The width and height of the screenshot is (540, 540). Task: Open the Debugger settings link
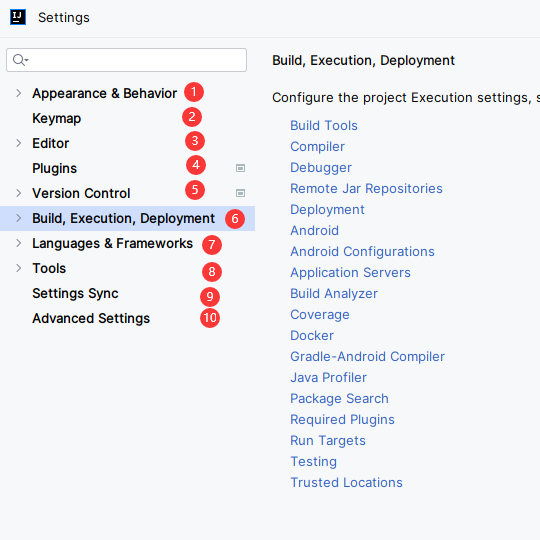click(321, 168)
